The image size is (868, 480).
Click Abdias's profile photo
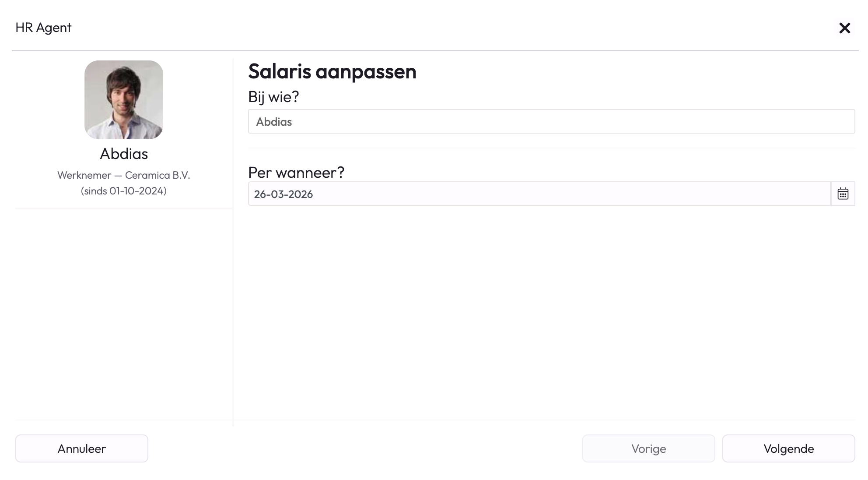coord(124,100)
